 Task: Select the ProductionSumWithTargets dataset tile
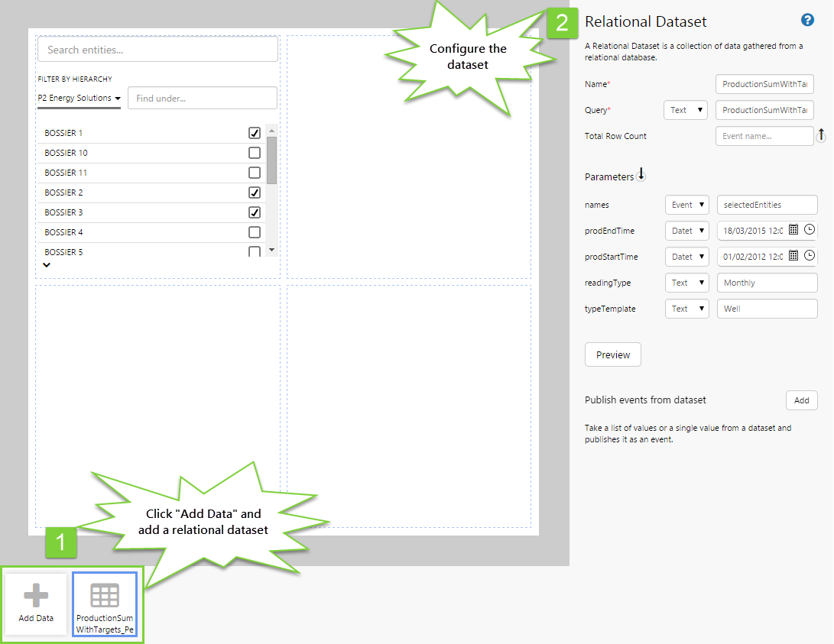click(x=105, y=604)
